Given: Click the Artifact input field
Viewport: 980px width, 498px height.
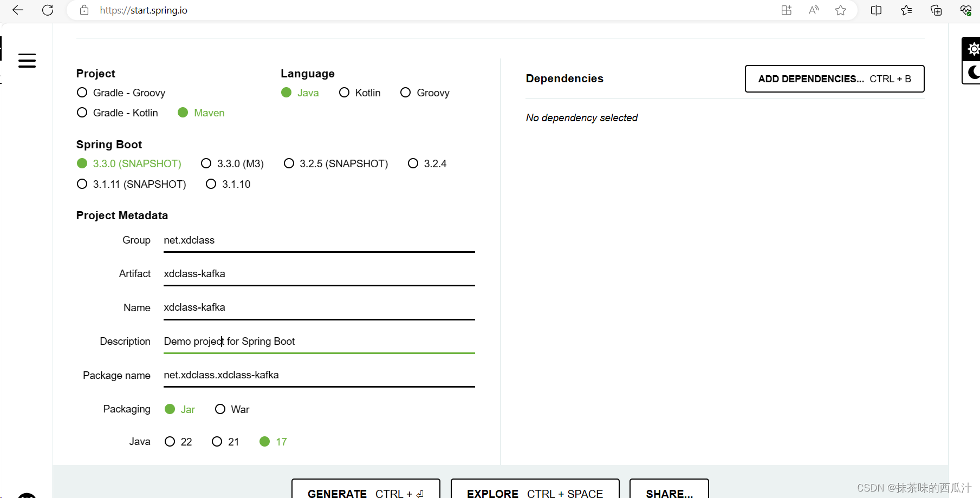Looking at the screenshot, I should pyautogui.click(x=319, y=274).
